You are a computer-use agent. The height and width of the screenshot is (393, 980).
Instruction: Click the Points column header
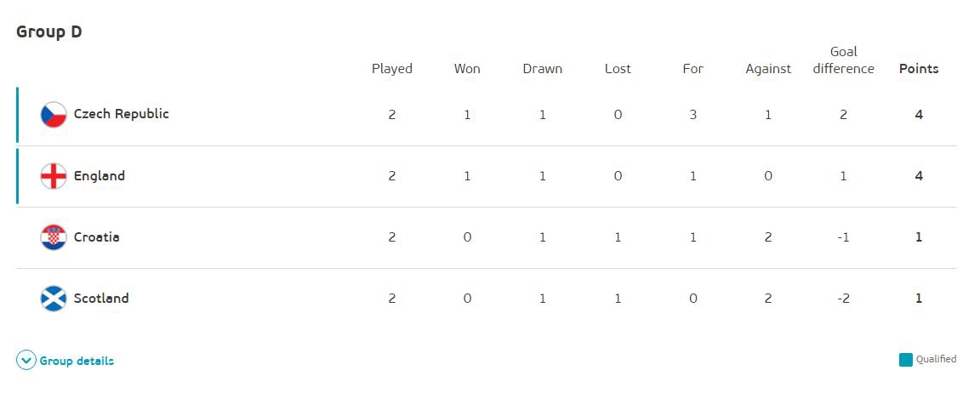pos(919,69)
